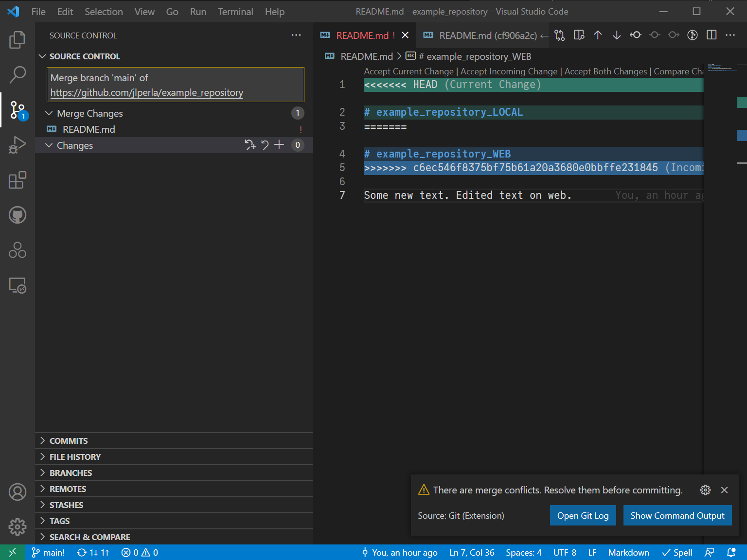The height and width of the screenshot is (560, 747).
Task: Open the Extensions view
Action: coord(18,180)
